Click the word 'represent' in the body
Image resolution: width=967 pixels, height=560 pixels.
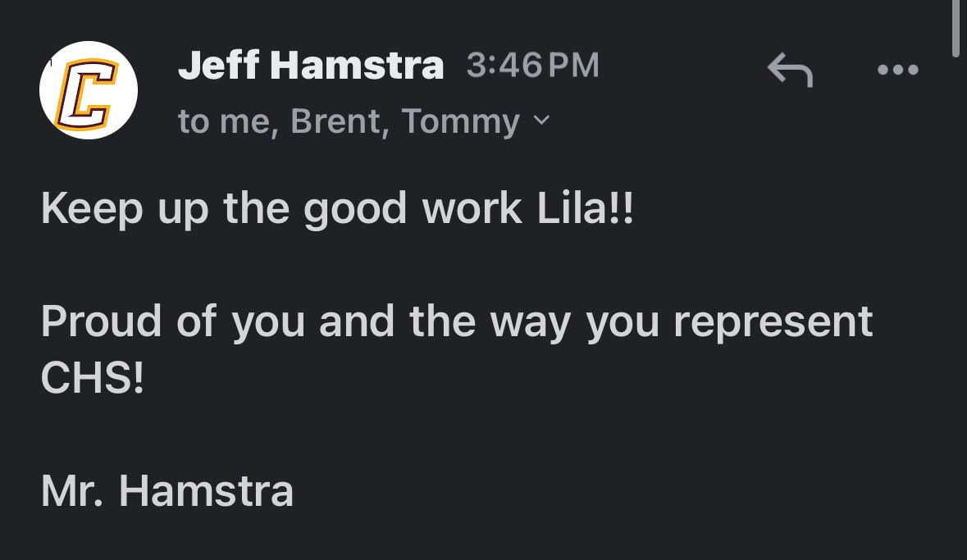click(x=773, y=322)
